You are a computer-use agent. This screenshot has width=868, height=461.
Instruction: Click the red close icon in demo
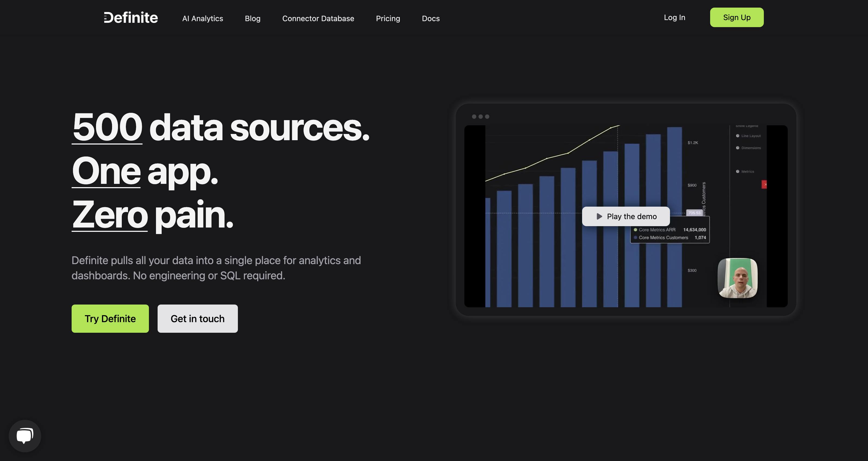pos(764,184)
